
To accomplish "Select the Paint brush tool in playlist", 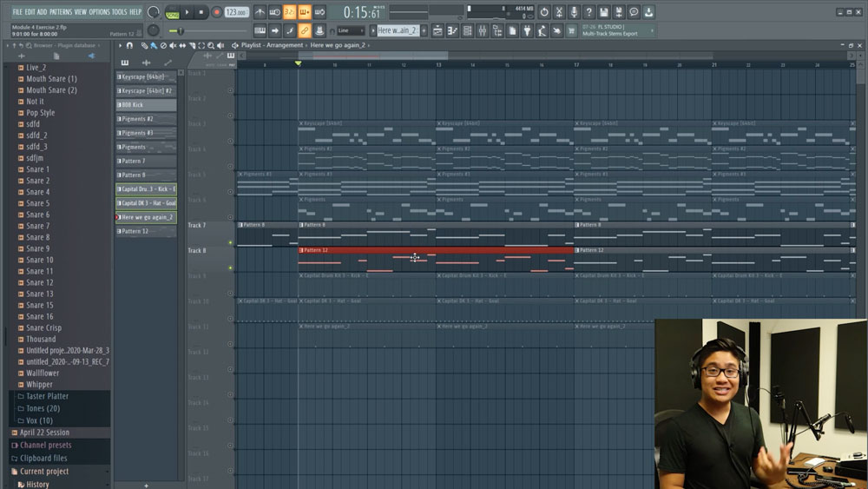I will coord(153,45).
